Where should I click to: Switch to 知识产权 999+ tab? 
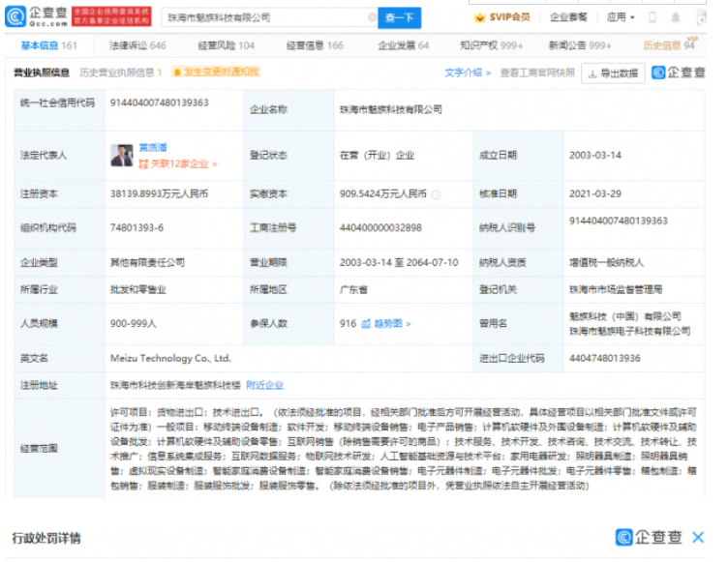point(491,45)
